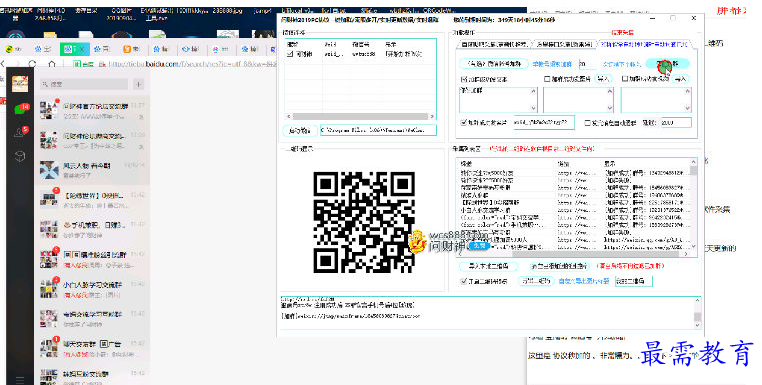Click the blue link beside the bottom input
The height and width of the screenshot is (385, 762).
584,281
